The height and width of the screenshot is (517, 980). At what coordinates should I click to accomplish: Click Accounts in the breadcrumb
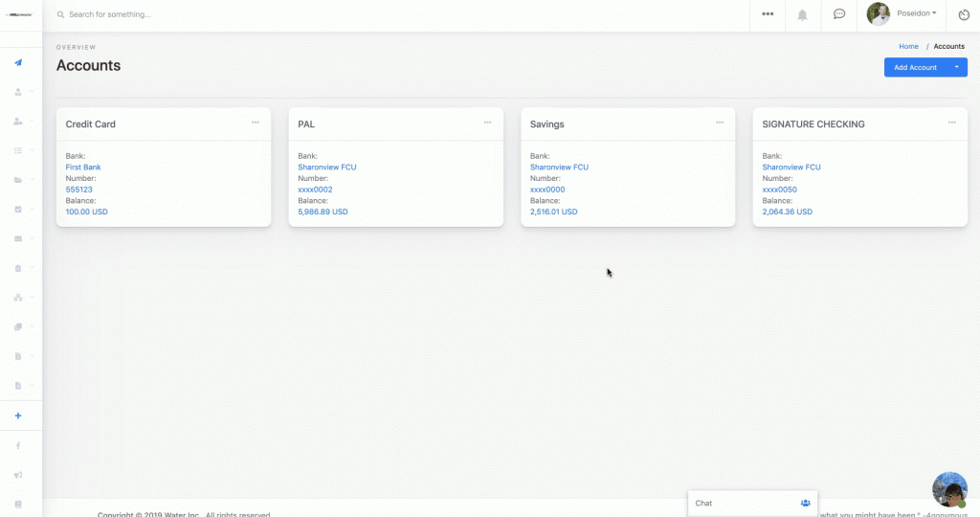tap(948, 46)
